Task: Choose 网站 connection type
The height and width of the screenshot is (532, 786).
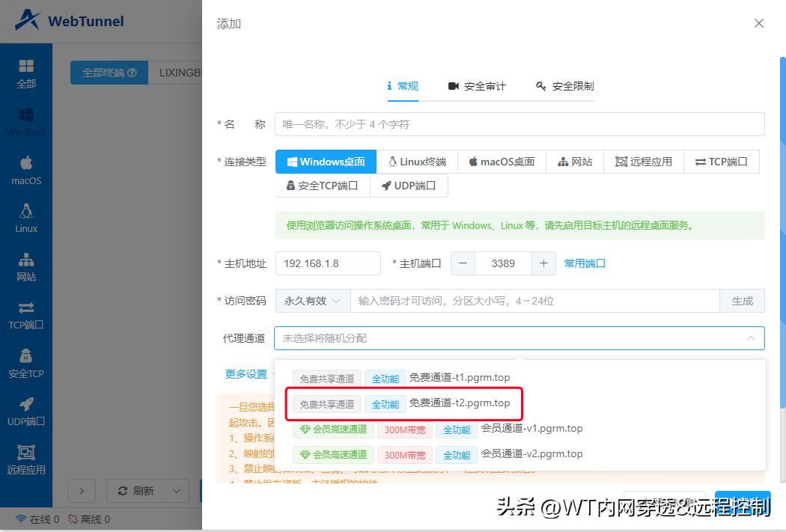Action: [575, 162]
